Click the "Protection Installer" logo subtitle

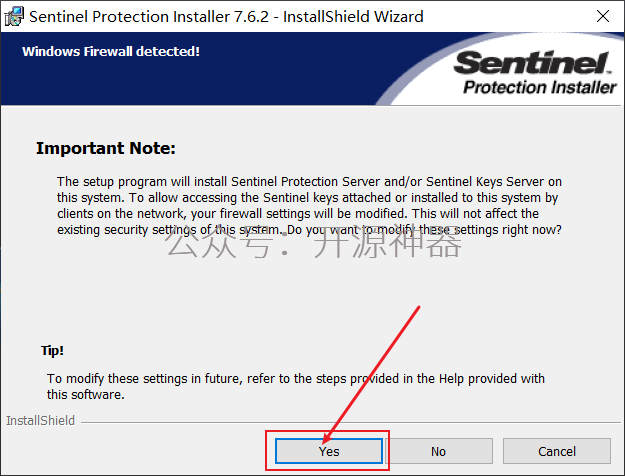click(540, 88)
